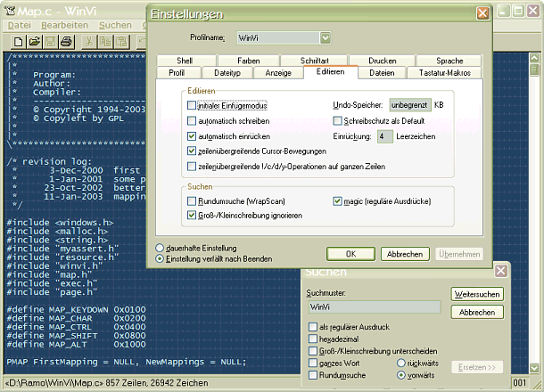Click the Einrückung value field
This screenshot has width=544, height=392.
pos(385,136)
